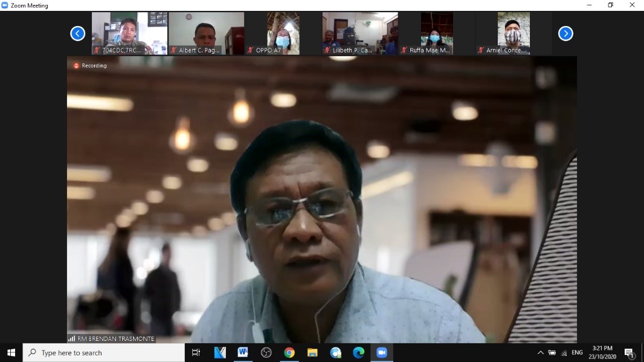Show hidden system tray icons
The height and width of the screenshot is (362, 644).
tap(541, 352)
